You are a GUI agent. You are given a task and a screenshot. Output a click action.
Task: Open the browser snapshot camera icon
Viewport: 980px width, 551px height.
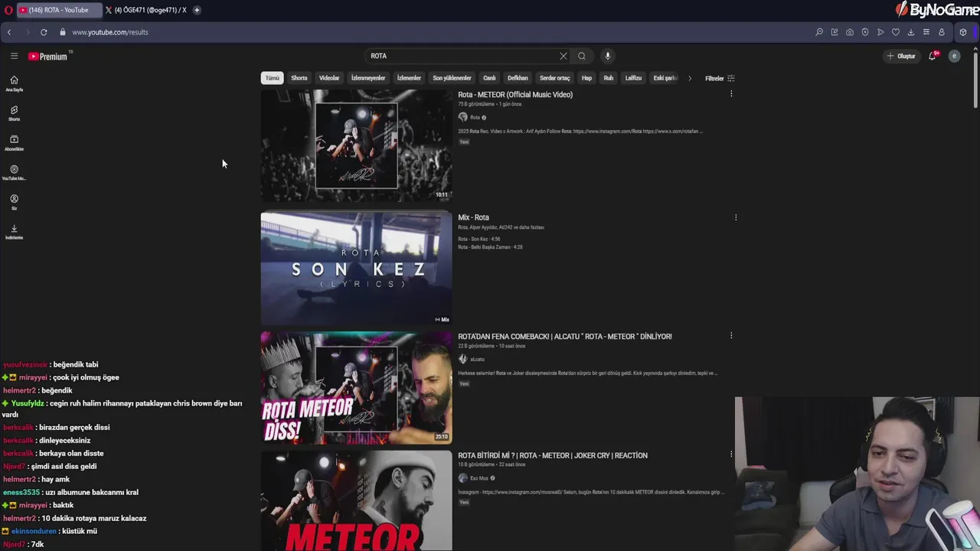tap(850, 32)
